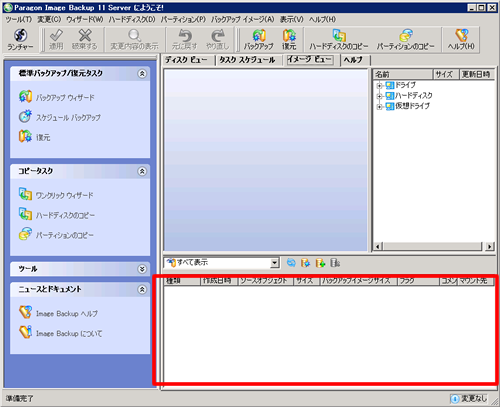Click the add-image icon with green plus
The height and width of the screenshot is (407, 500).
320,263
